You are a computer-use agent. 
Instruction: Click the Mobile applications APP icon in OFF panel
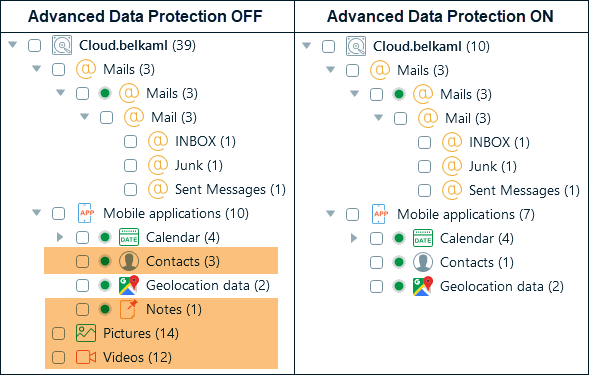tap(86, 213)
